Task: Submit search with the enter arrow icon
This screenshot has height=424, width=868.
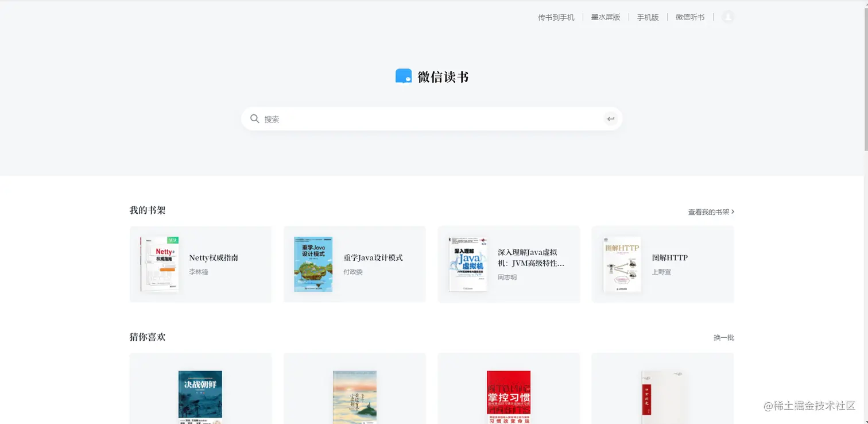Action: (611, 119)
